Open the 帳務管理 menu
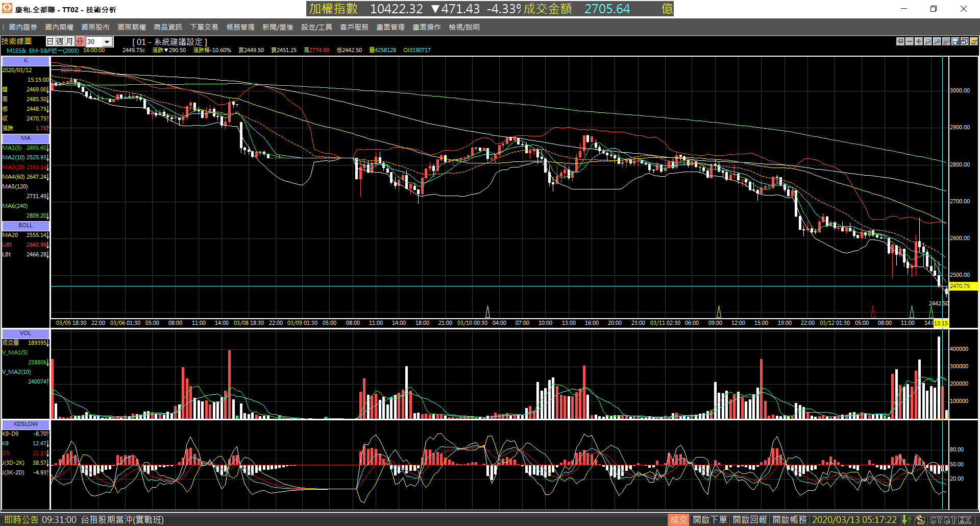Screen dimensions: 980x526 240,27
